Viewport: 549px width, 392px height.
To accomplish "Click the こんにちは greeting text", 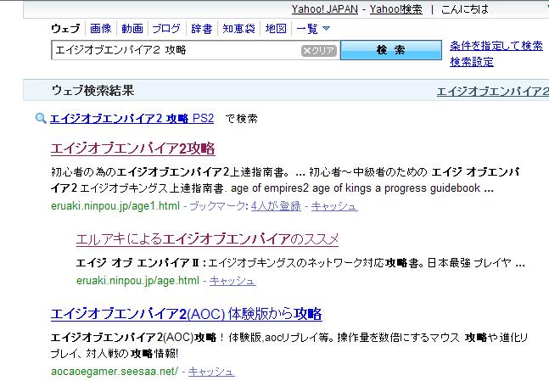I will click(465, 9).
